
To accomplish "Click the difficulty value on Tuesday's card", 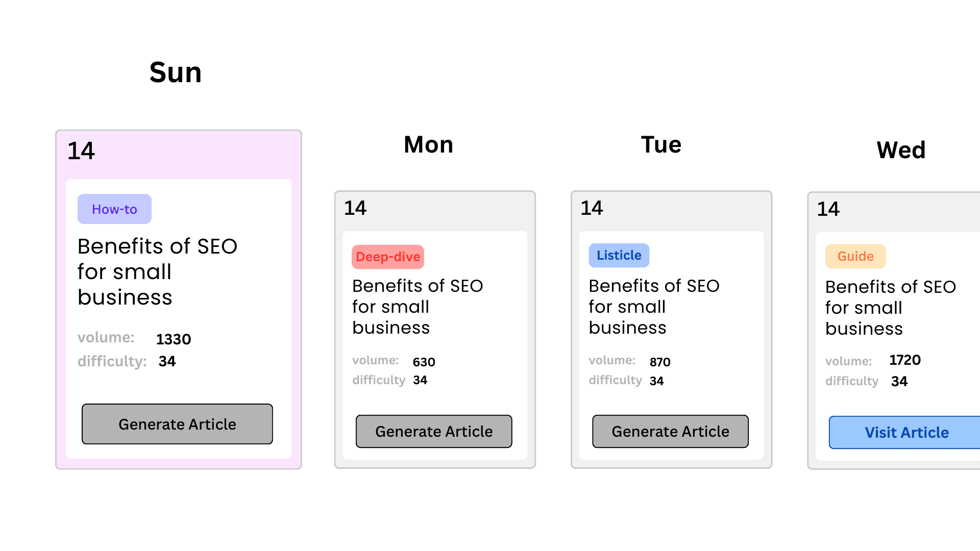I will click(656, 381).
